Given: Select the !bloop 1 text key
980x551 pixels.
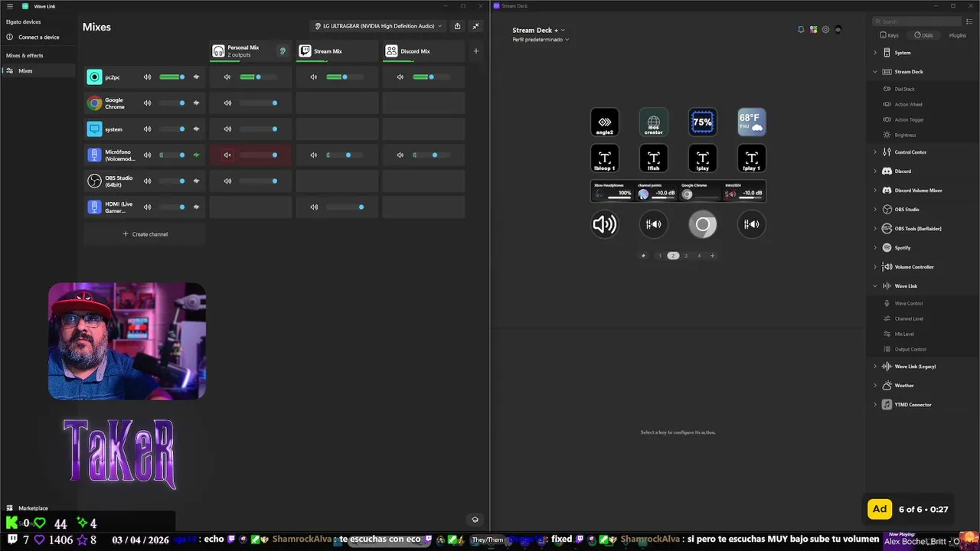Looking at the screenshot, I should (605, 158).
